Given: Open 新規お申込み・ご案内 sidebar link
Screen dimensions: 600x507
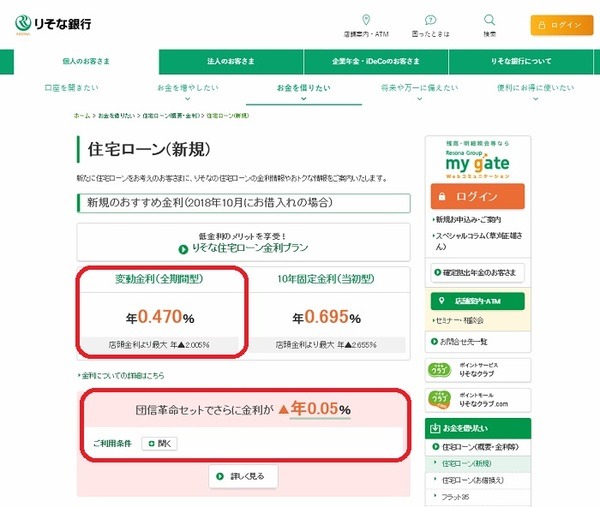Looking at the screenshot, I should pyautogui.click(x=467, y=220).
